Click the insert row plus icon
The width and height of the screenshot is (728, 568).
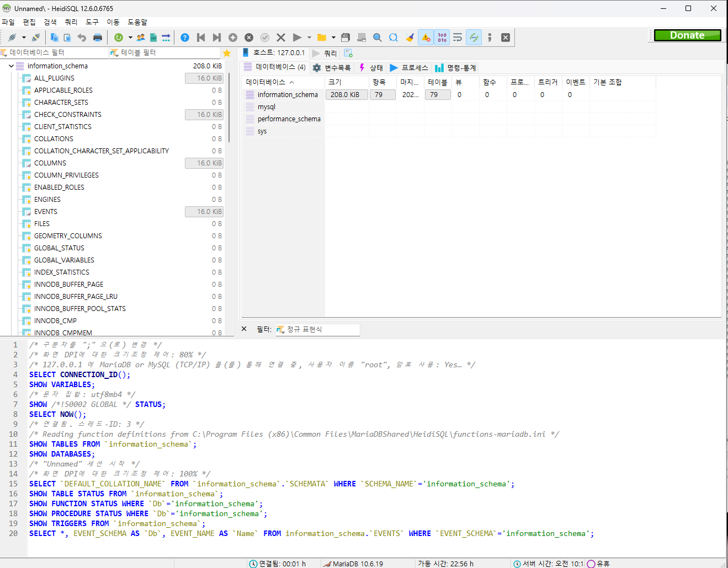click(233, 37)
